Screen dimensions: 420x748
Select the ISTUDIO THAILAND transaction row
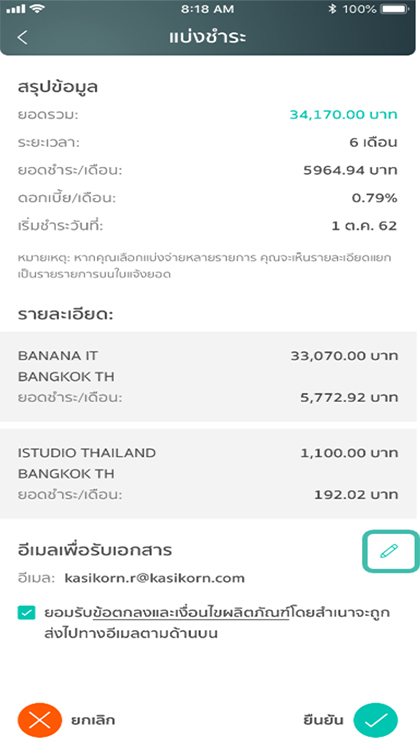[x=208, y=473]
